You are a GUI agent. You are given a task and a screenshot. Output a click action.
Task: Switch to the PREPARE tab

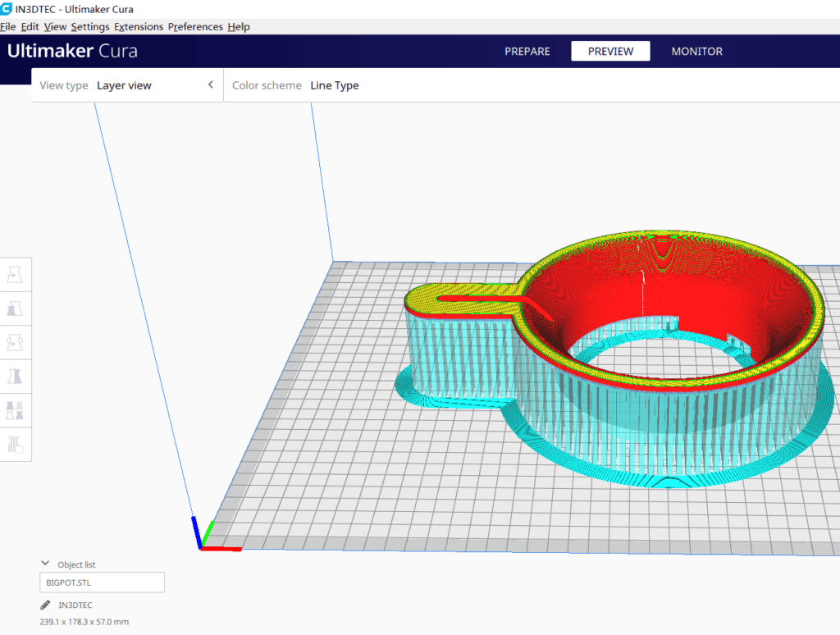coord(527,51)
